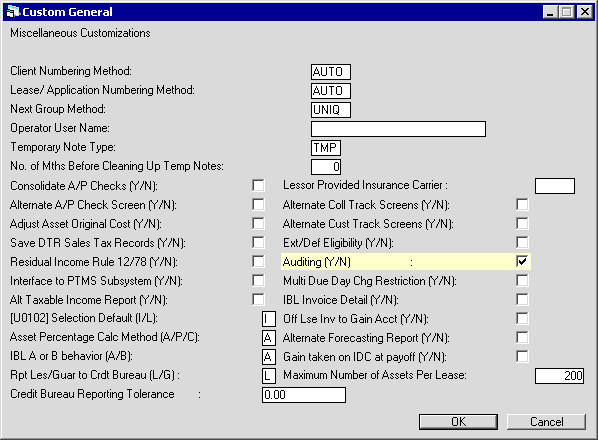Cancel the Custom General dialog
Image resolution: width=598 pixels, height=440 pixels.
click(547, 422)
